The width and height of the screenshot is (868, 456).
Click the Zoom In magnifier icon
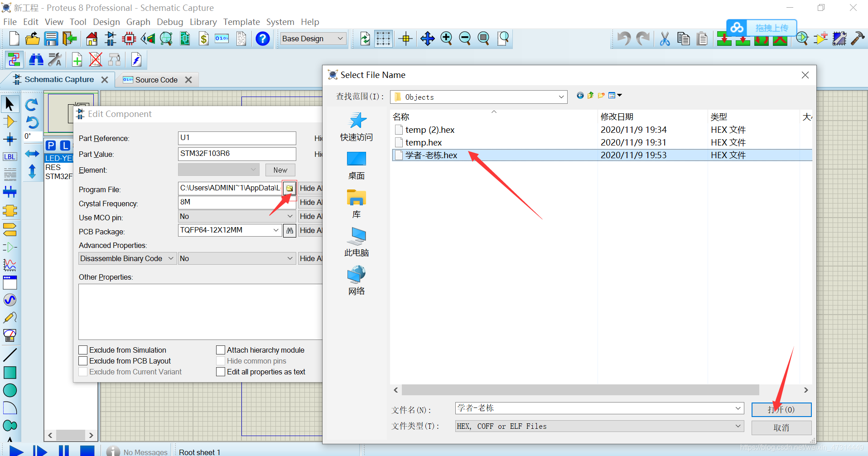(x=446, y=39)
